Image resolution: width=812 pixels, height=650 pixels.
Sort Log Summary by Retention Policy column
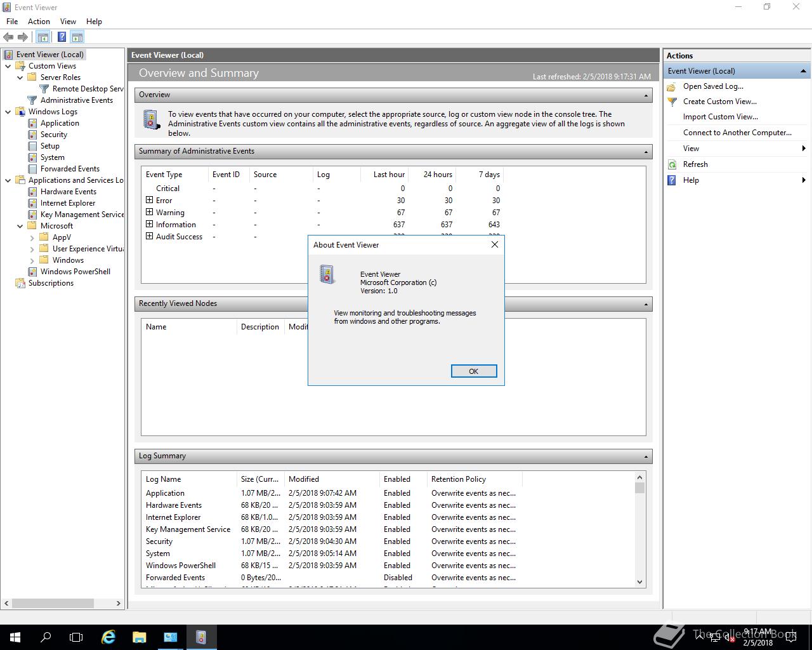tap(475, 479)
